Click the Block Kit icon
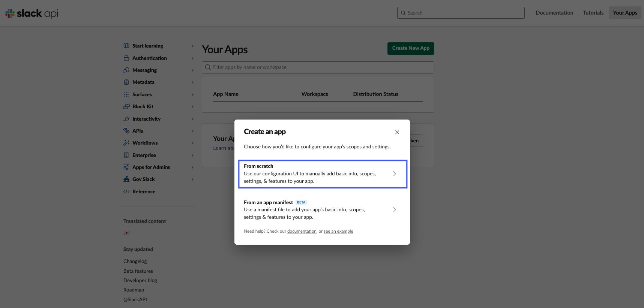644x308 pixels. point(126,106)
